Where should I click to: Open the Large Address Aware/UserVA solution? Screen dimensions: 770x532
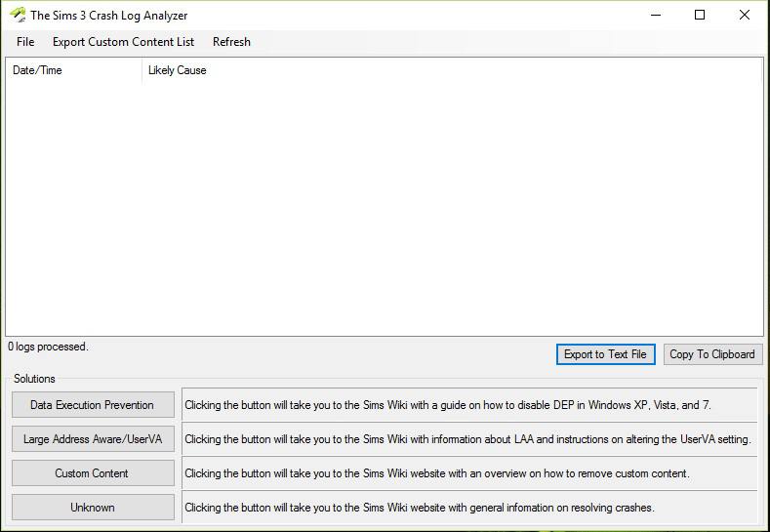(93, 438)
